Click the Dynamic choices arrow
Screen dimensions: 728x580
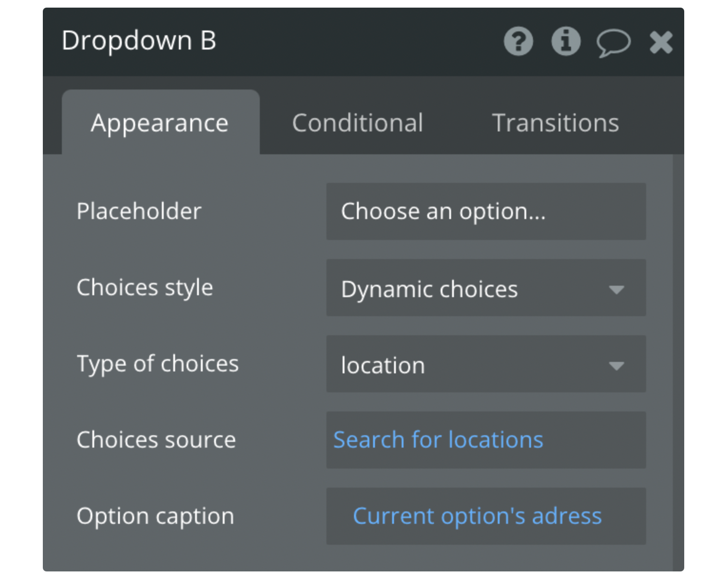616,290
